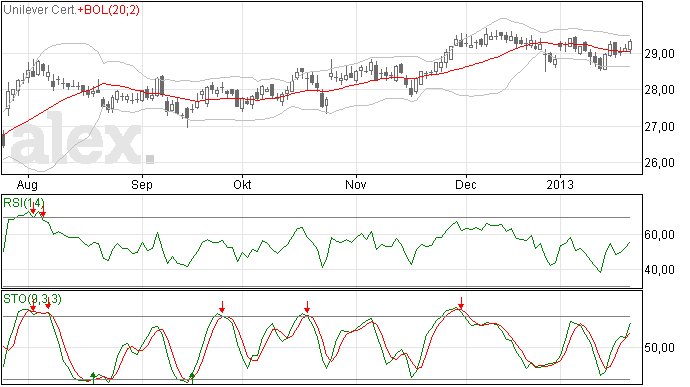Select the 26,00 price axis value
Viewport: 690px width, 387px height.
point(659,163)
